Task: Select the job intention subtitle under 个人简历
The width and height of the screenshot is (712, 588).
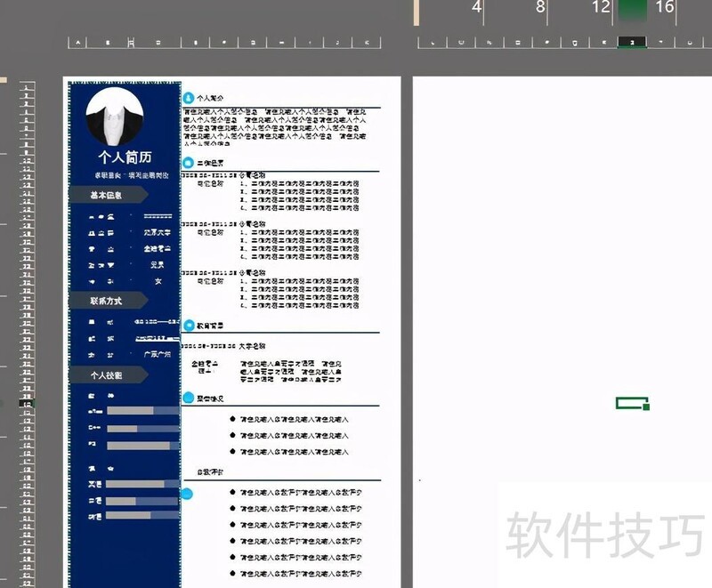Action: click(x=132, y=175)
